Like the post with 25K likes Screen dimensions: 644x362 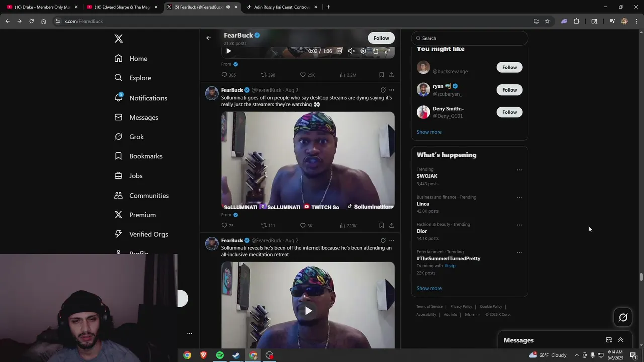tap(307, 75)
